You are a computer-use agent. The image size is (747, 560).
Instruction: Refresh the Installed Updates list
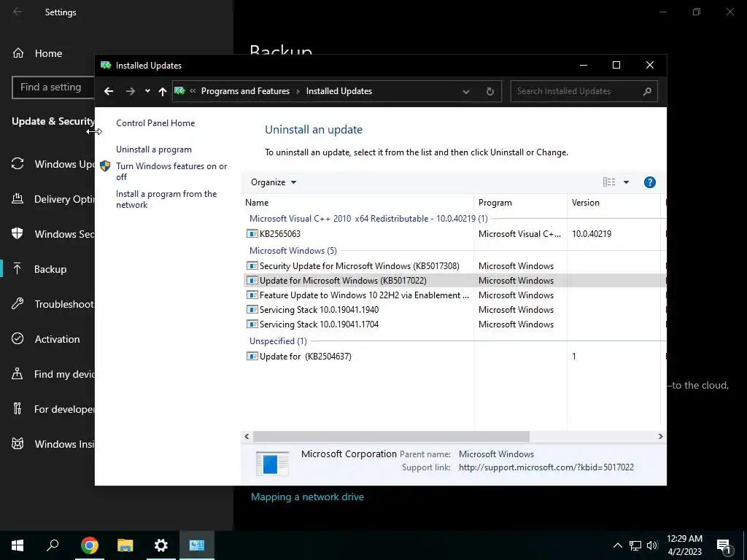pos(489,91)
